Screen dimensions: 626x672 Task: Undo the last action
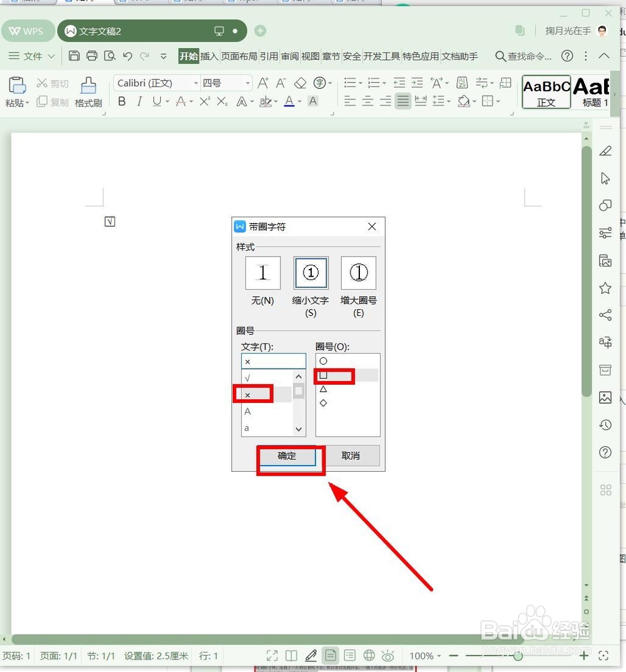127,56
